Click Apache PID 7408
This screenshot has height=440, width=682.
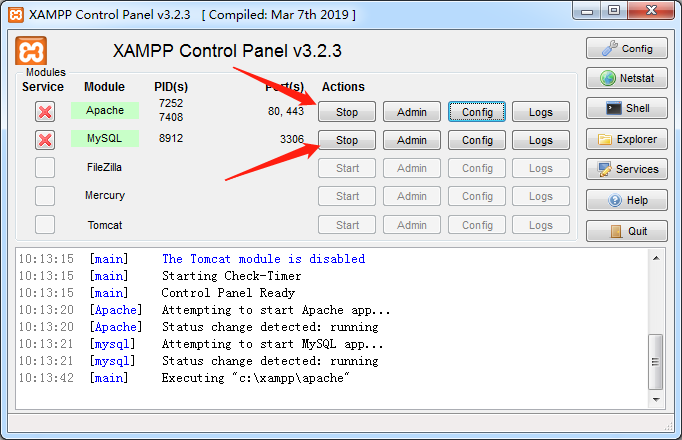171,117
